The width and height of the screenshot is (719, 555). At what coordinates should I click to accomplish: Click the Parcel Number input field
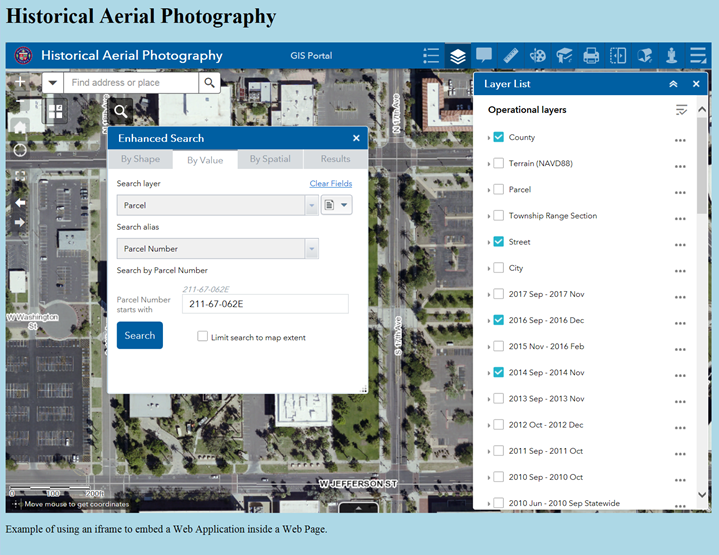pyautogui.click(x=265, y=304)
